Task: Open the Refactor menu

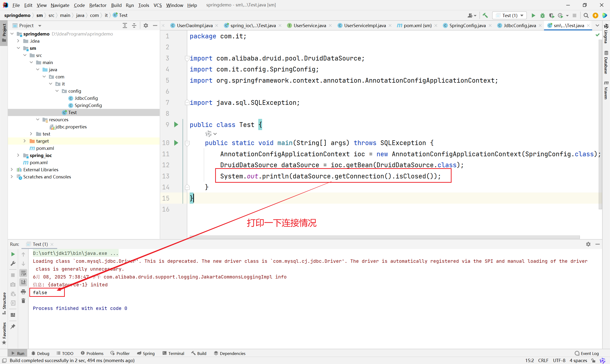Action: [98, 5]
